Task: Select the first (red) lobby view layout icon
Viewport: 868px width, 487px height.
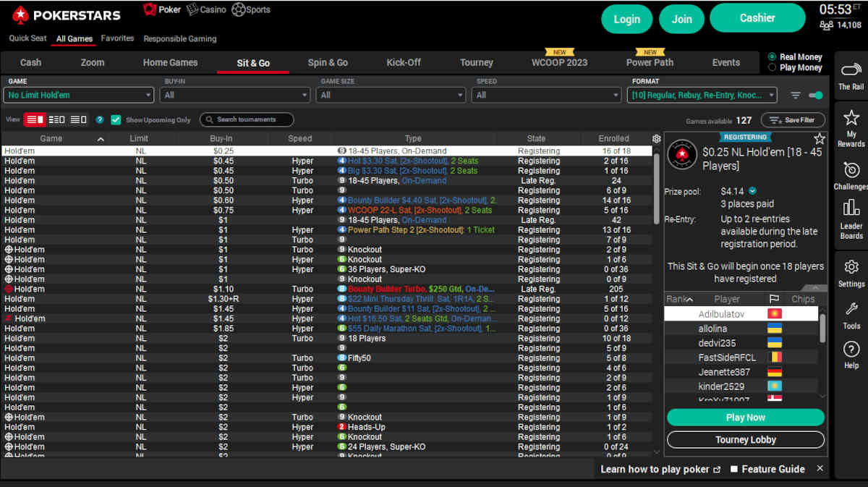Action: [35, 119]
